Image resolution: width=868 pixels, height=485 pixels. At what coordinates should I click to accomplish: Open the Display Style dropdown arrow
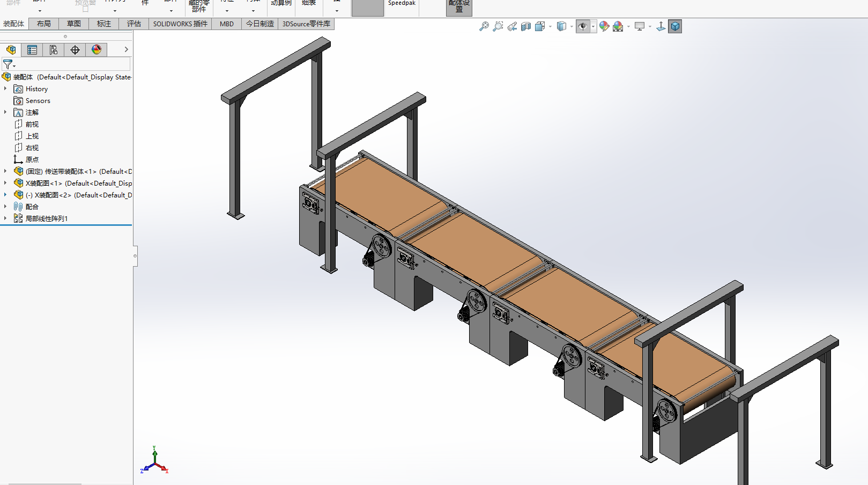click(x=572, y=26)
